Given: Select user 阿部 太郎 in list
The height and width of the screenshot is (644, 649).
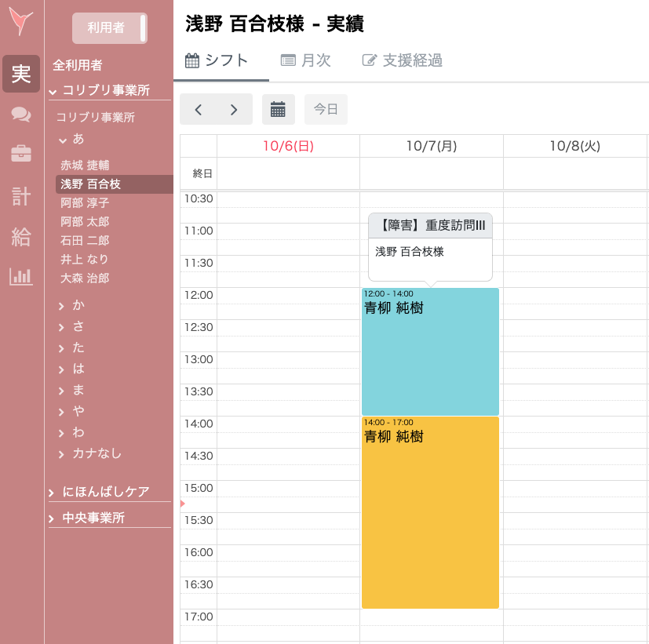Looking at the screenshot, I should [85, 222].
